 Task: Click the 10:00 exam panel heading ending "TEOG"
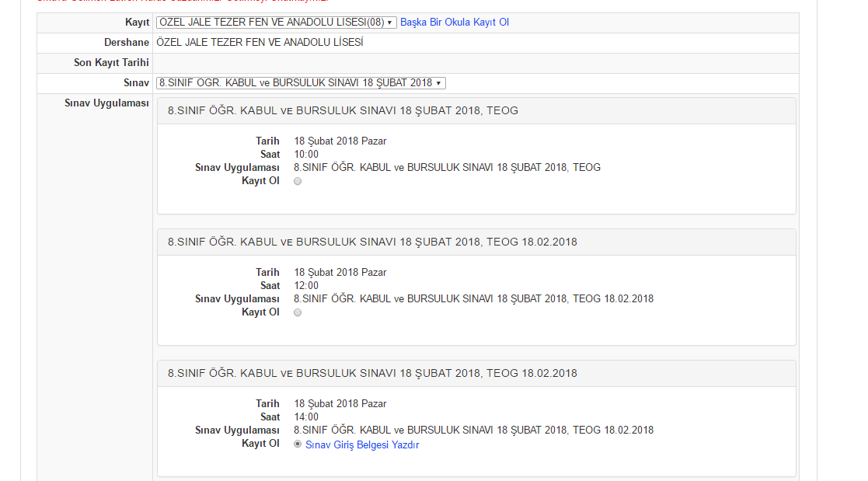click(x=343, y=110)
